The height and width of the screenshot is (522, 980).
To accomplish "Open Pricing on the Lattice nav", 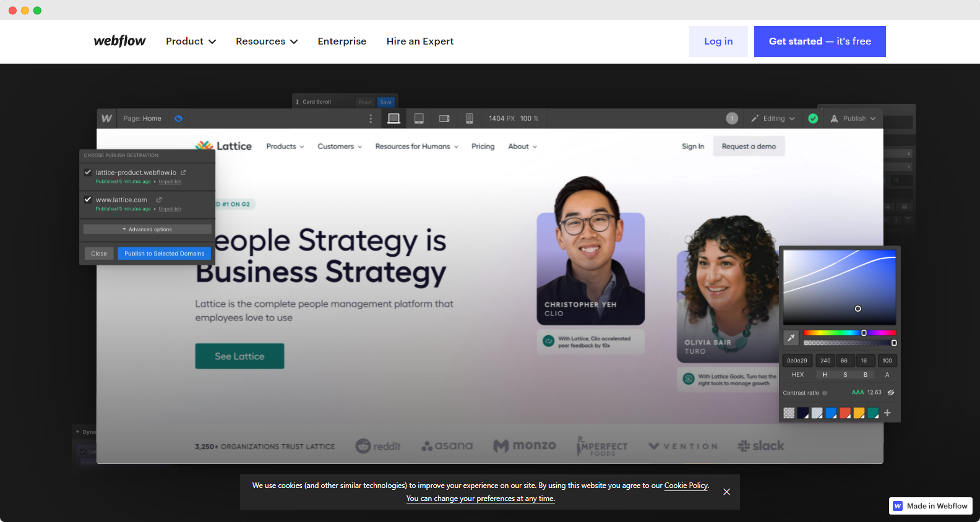I will [483, 147].
